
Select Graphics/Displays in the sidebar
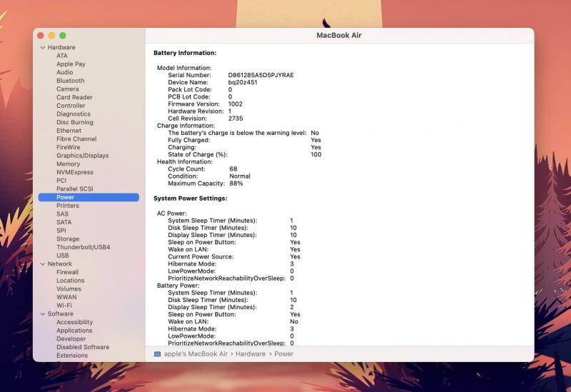click(82, 156)
